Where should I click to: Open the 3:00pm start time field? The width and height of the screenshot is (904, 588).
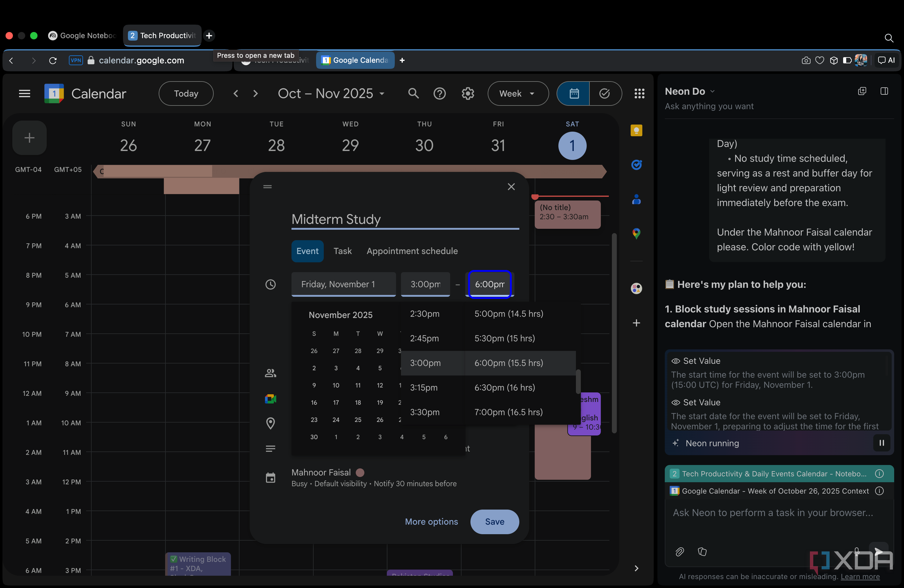[x=425, y=284]
